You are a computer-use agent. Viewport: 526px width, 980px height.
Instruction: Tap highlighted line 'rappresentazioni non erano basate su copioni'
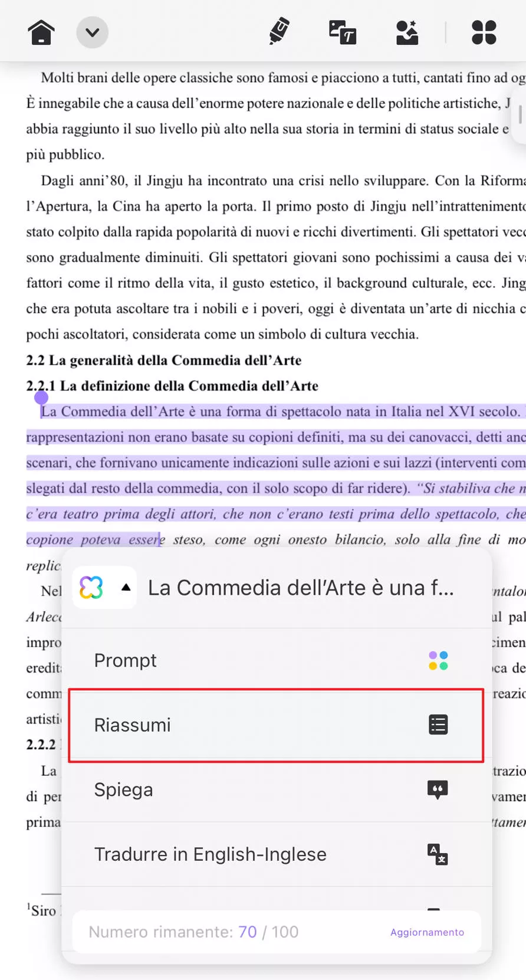[276, 437]
